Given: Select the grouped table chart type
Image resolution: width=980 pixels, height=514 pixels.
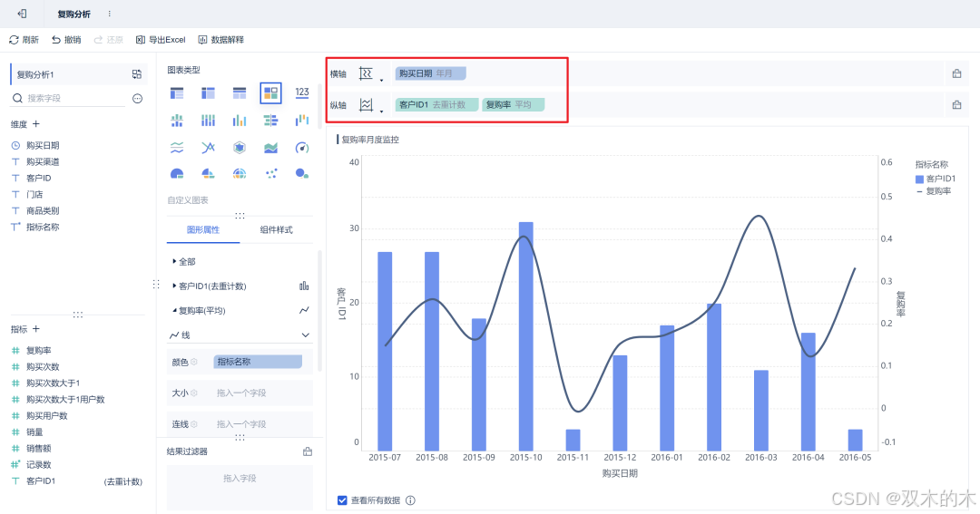Looking at the screenshot, I should tap(177, 93).
